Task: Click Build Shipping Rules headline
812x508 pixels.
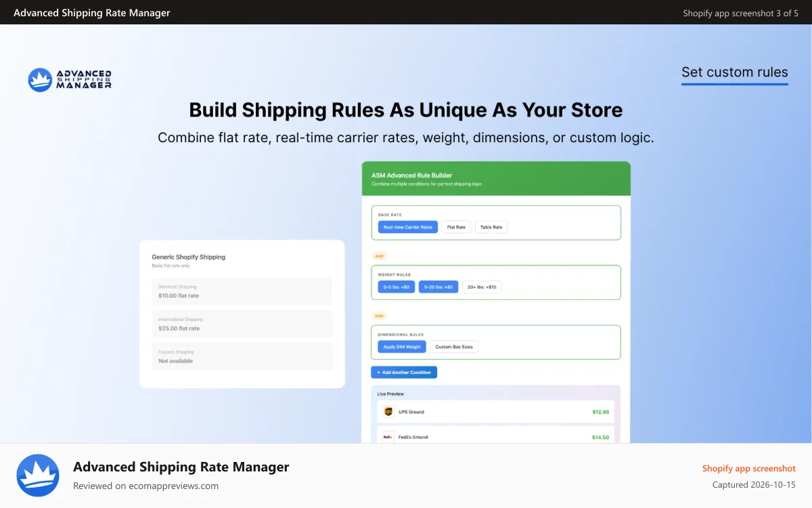Action: [406, 110]
